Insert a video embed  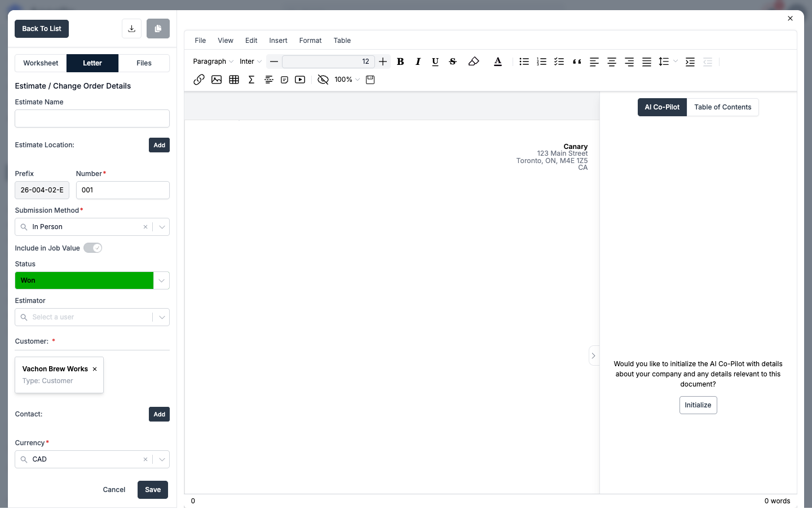[x=300, y=80]
